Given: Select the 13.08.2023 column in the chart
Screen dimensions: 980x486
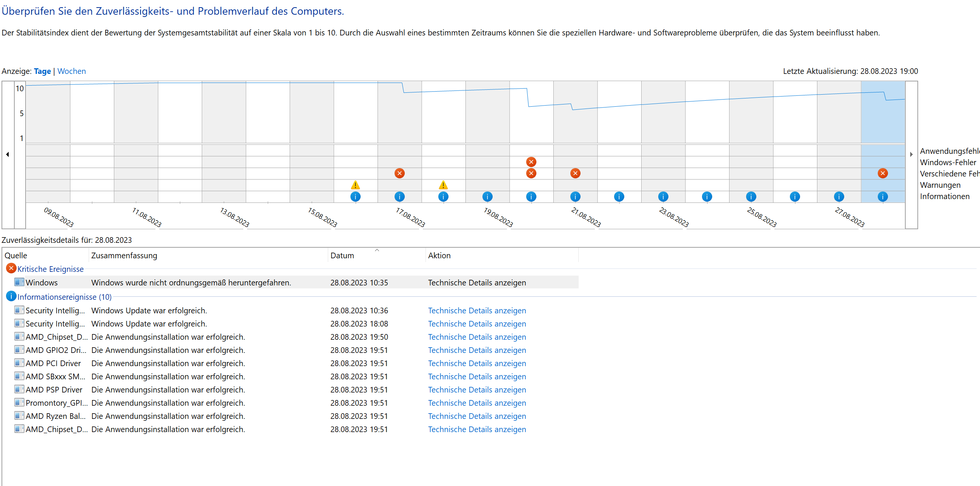Looking at the screenshot, I should coord(224,114).
